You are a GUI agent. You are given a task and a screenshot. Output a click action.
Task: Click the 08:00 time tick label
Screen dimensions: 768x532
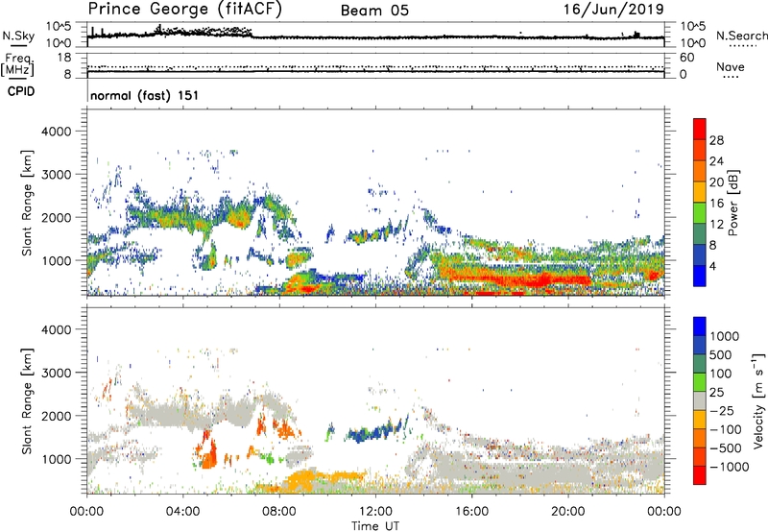279,512
